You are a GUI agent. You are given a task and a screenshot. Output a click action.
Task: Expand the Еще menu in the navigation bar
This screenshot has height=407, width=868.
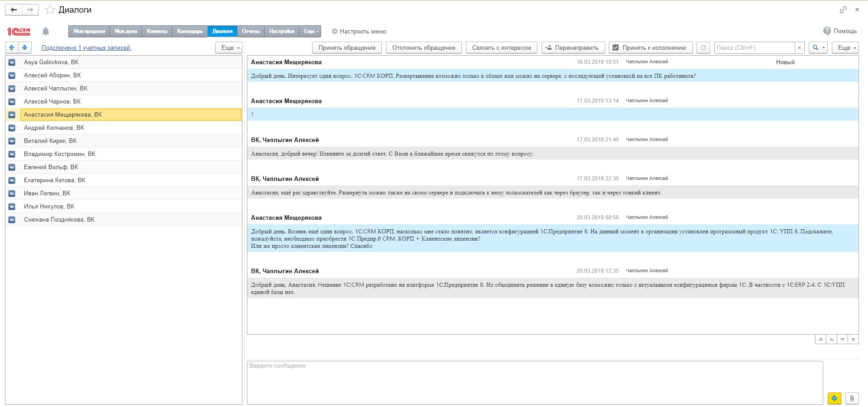pyautogui.click(x=310, y=31)
